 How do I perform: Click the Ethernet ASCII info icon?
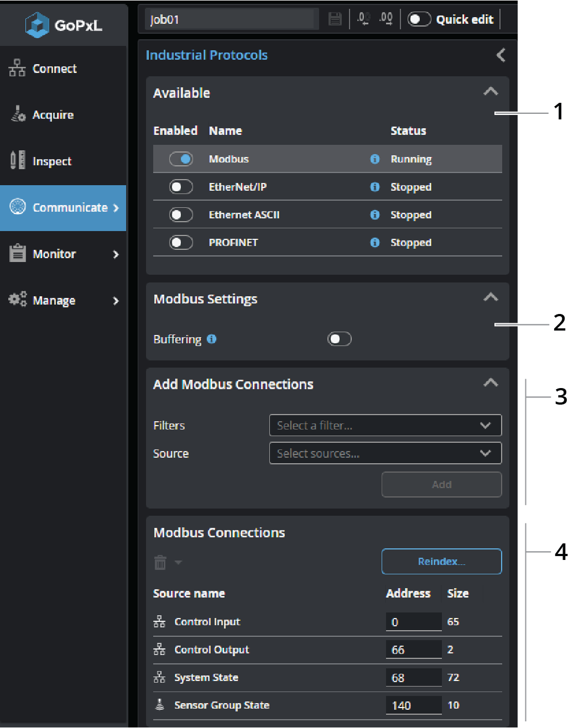[x=375, y=215]
